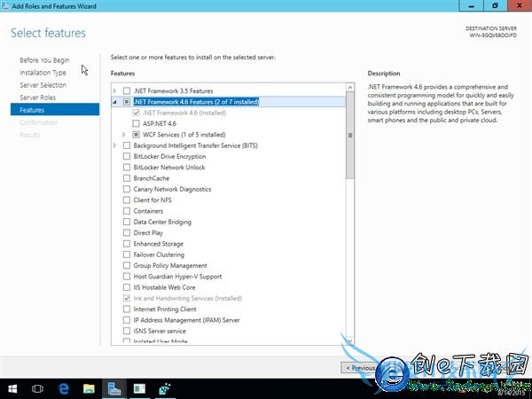Screen dimensions: 532x399
Task: Enable the BranchCache feature checkbox
Action: (x=127, y=178)
